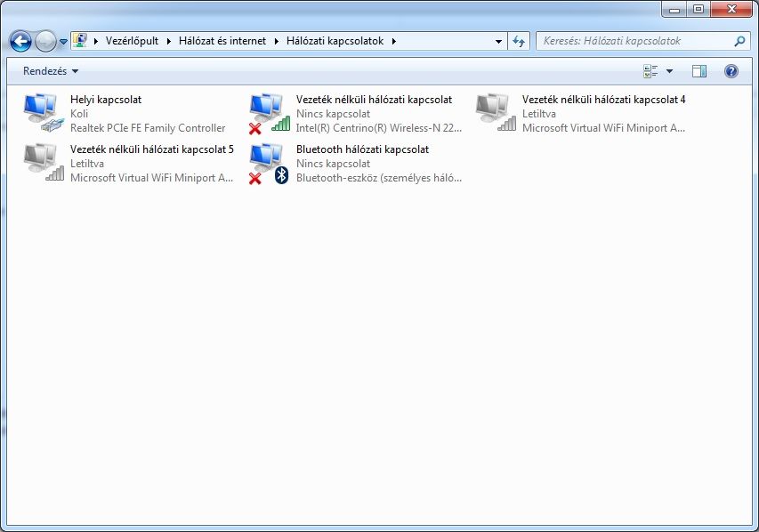Select the Helyi kapcsolat name label
The height and width of the screenshot is (532, 759).
pos(106,100)
